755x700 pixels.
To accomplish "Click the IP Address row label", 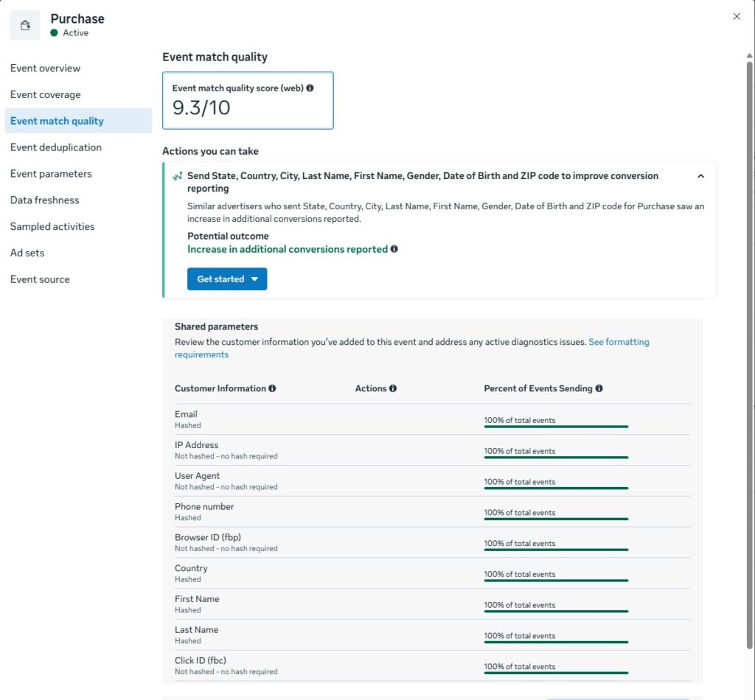I will click(196, 445).
